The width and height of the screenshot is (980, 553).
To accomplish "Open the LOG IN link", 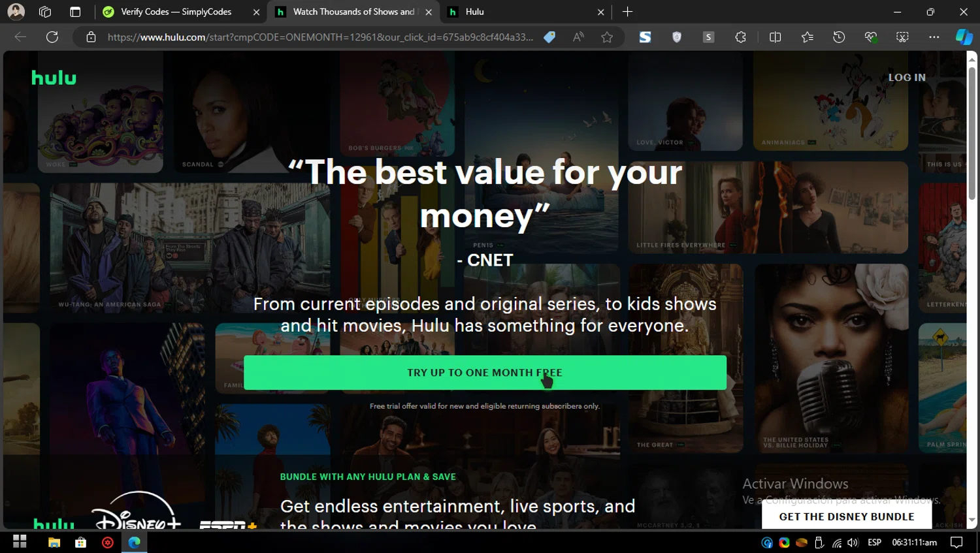I will [x=906, y=77].
